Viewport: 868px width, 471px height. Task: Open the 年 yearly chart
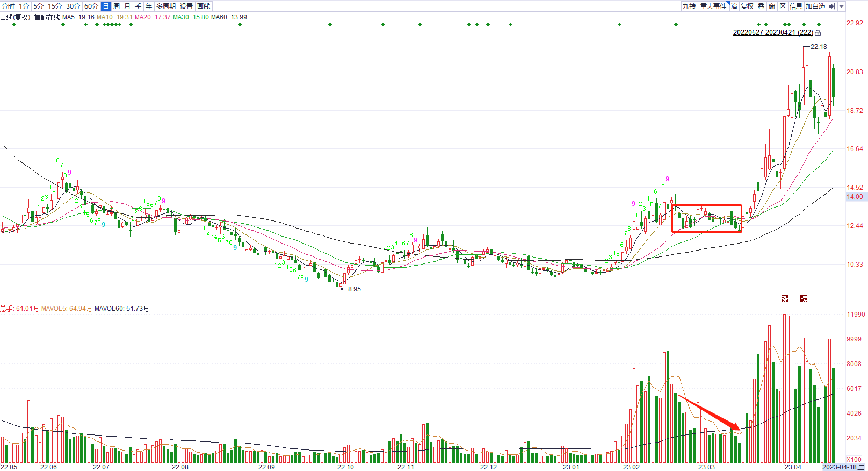point(149,6)
